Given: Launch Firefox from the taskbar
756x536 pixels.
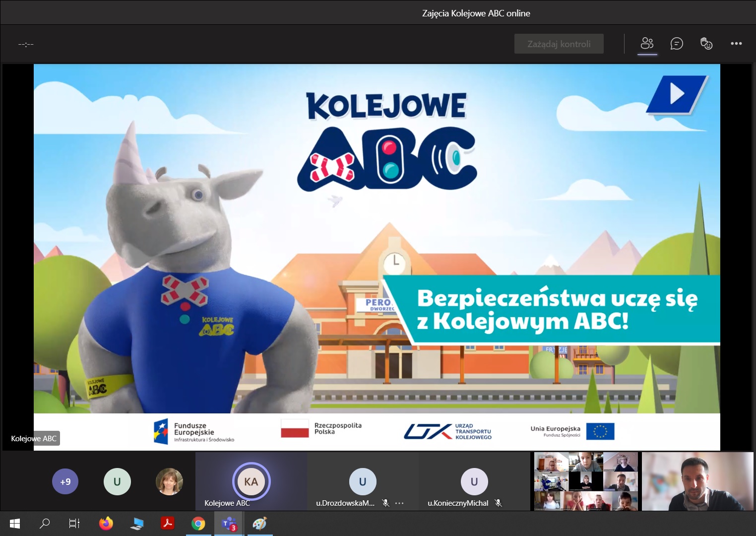Looking at the screenshot, I should 106,524.
